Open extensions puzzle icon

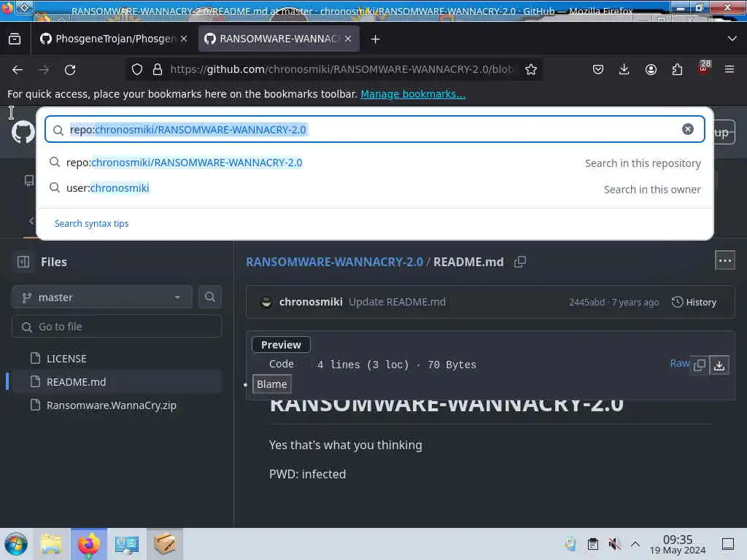677,69
